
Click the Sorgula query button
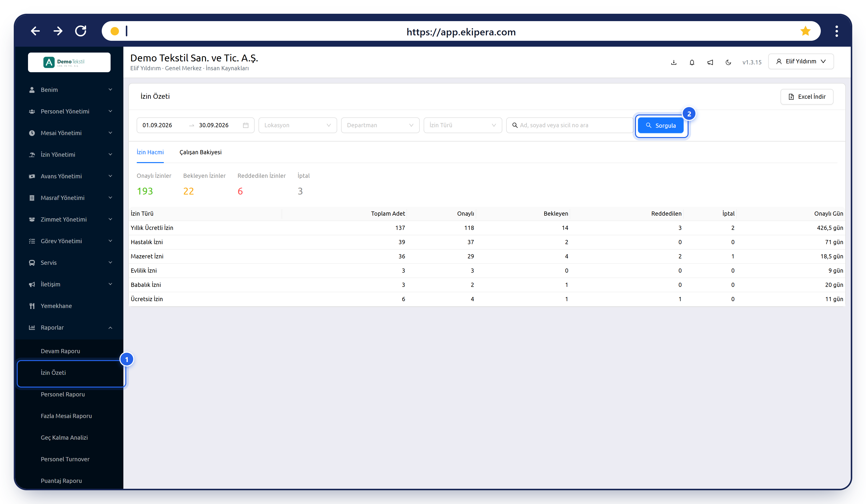[x=661, y=126]
